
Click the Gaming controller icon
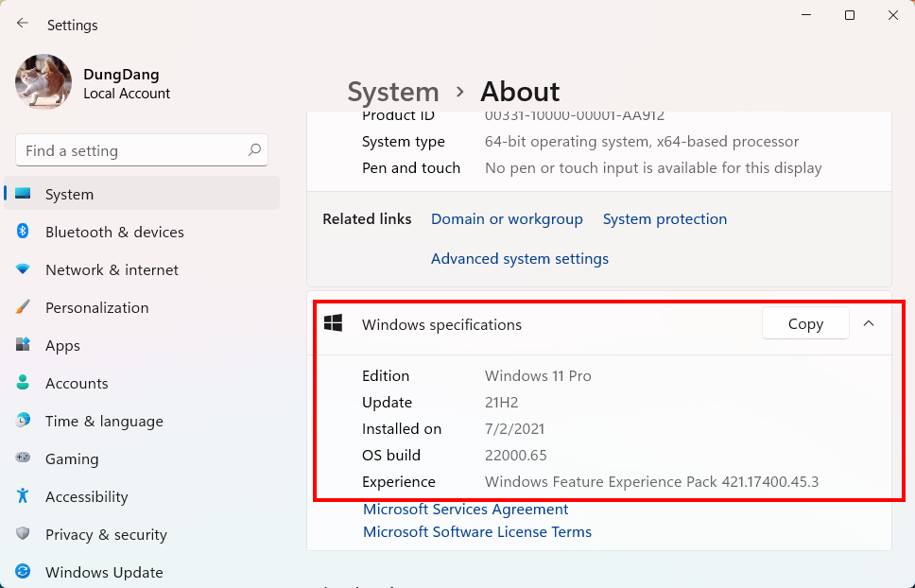23,458
